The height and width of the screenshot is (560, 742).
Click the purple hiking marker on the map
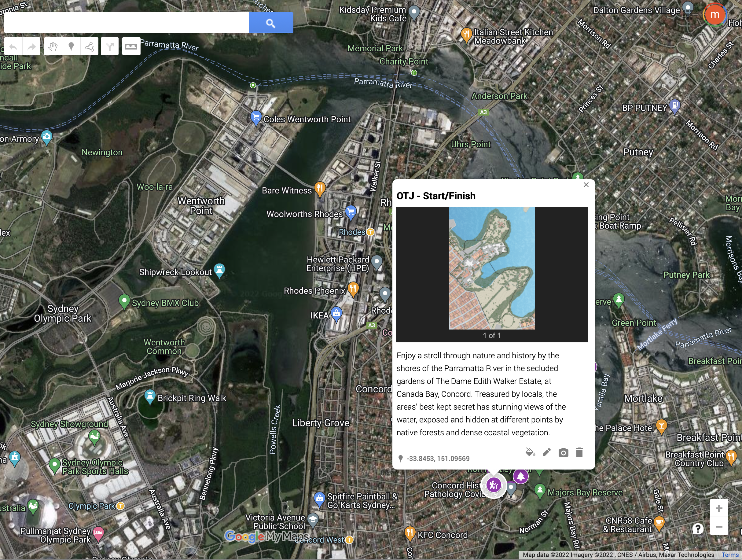tap(494, 485)
